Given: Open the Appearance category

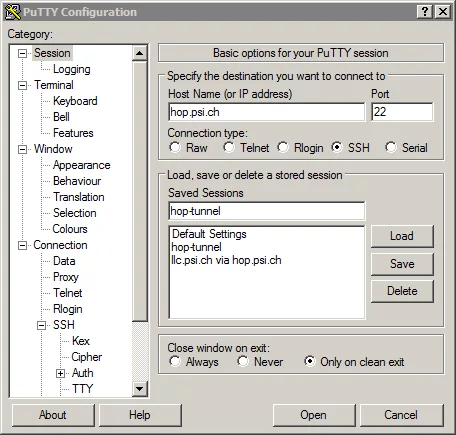Looking at the screenshot, I should tap(82, 165).
